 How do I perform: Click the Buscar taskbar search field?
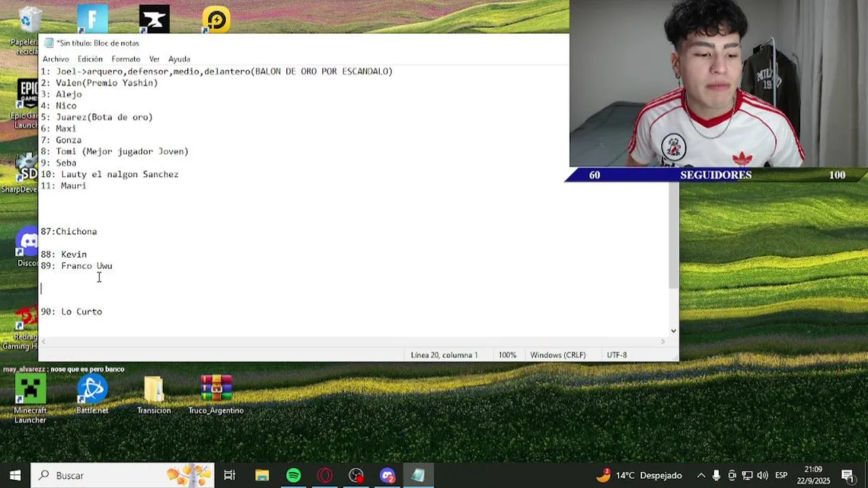[122, 475]
